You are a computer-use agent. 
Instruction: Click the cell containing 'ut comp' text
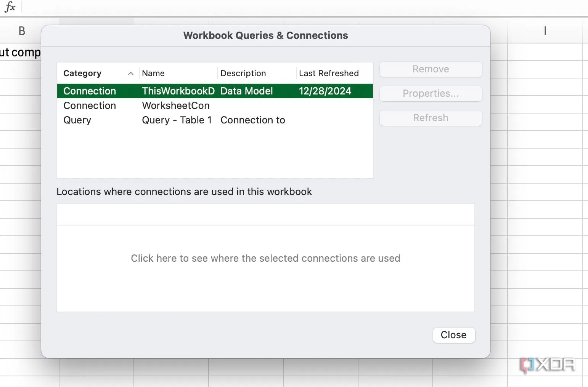tap(20, 52)
